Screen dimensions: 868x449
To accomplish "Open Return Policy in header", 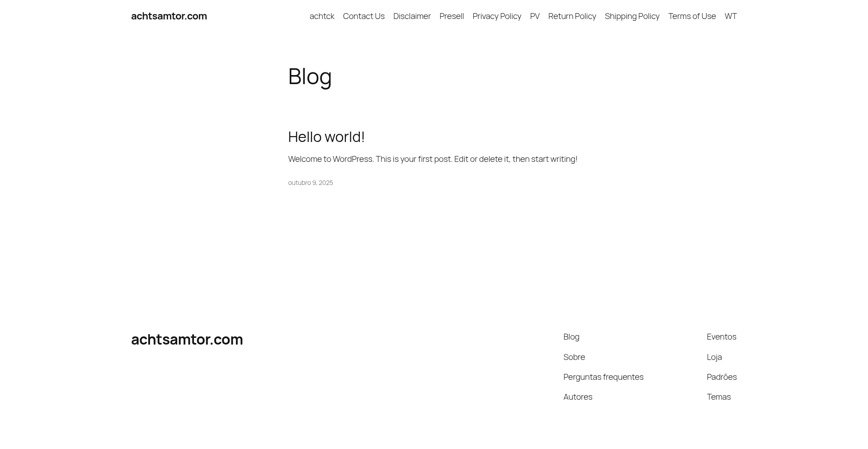I will coord(572,16).
